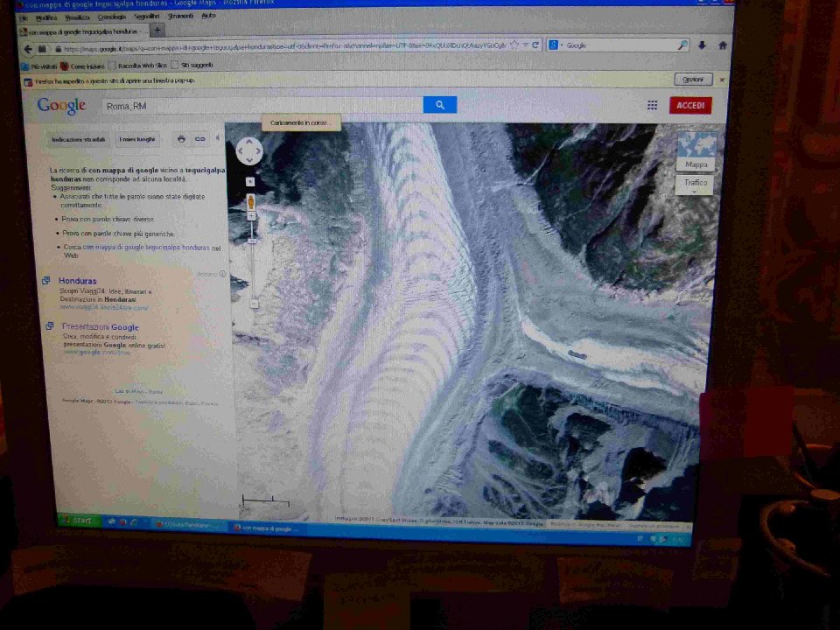Open the Windows Start menu

coord(78,520)
